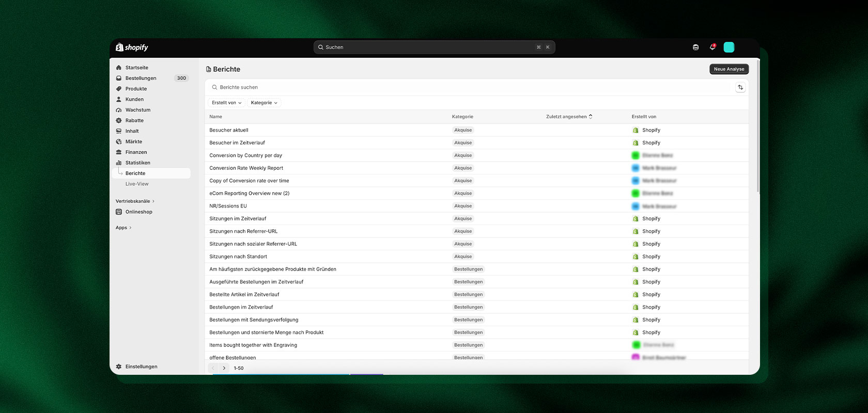Open Bestellungen mit Sendungsverfolgung report
Viewport: 868px width, 413px height.
click(254, 320)
